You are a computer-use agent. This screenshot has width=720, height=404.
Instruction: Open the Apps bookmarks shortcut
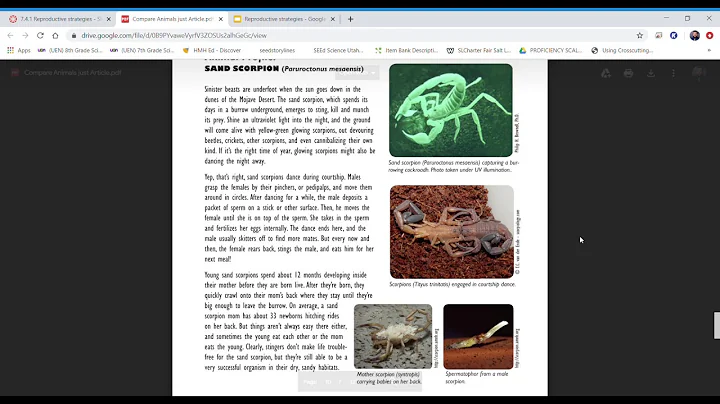pyautogui.click(x=19, y=50)
